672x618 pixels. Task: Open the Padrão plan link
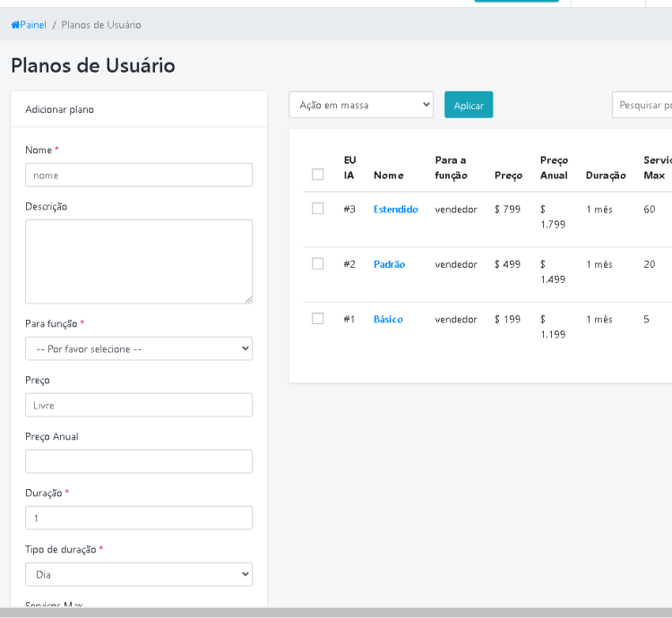pos(389,264)
